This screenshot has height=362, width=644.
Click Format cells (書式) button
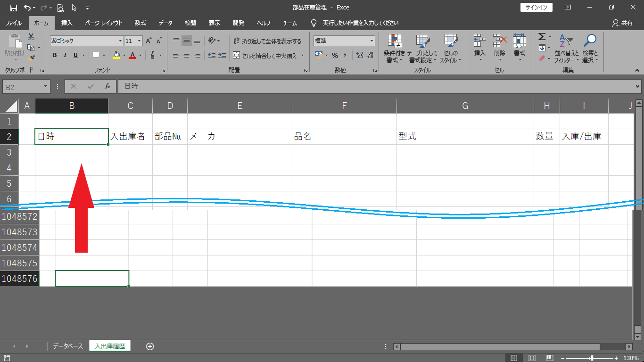click(x=520, y=49)
